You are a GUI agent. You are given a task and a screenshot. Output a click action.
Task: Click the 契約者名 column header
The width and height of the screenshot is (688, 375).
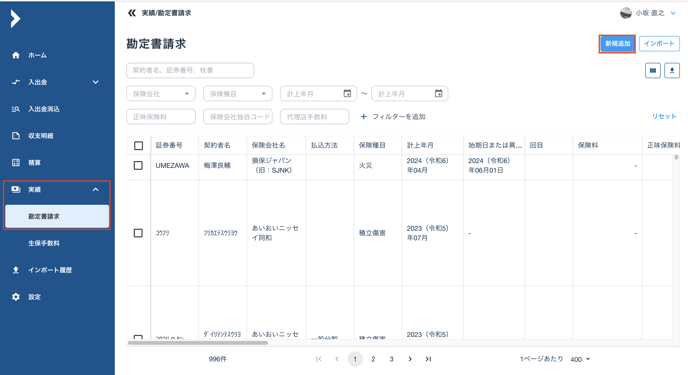(x=222, y=145)
